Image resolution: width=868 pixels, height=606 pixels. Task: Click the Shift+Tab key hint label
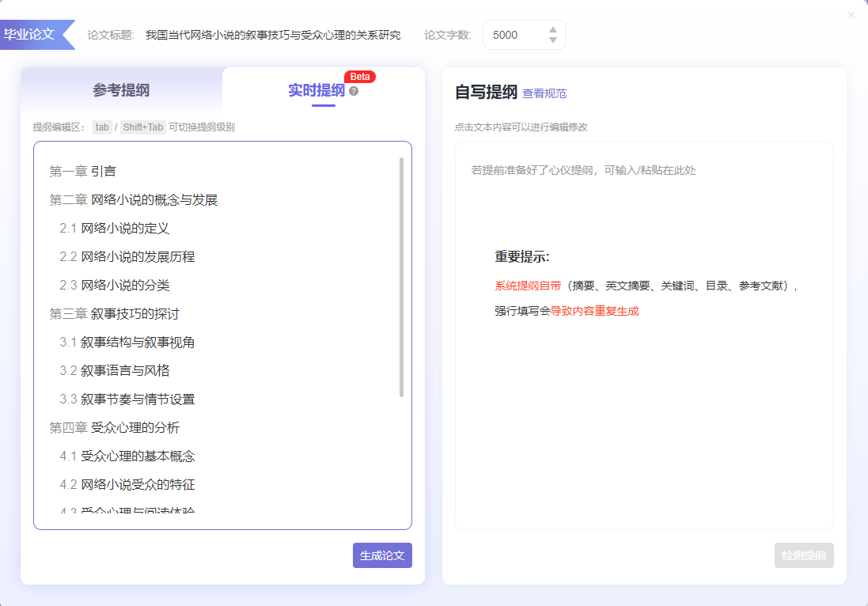143,127
